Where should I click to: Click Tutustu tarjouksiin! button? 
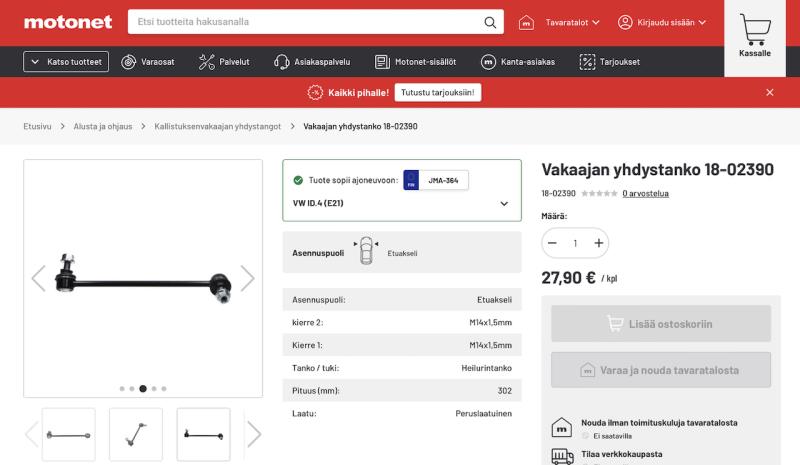pyautogui.click(x=439, y=92)
